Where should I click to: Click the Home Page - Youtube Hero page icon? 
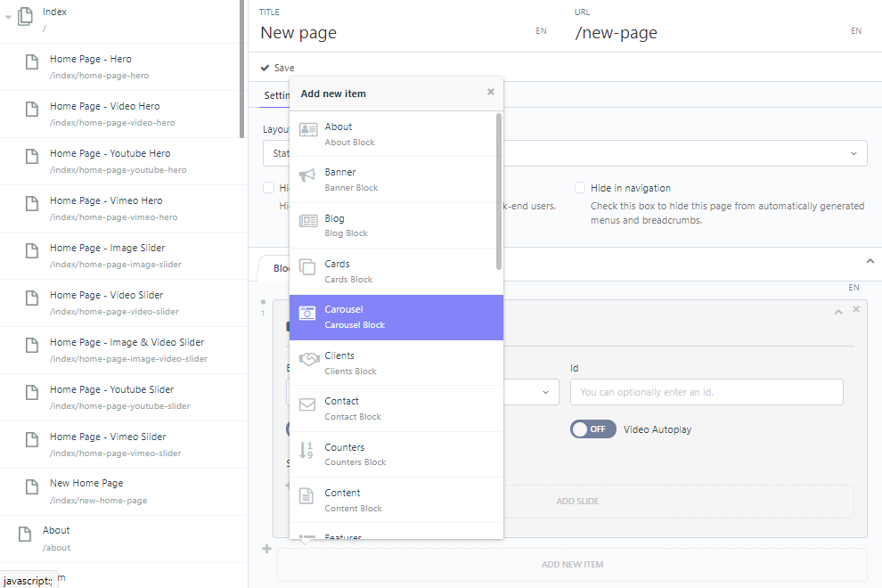click(x=32, y=157)
